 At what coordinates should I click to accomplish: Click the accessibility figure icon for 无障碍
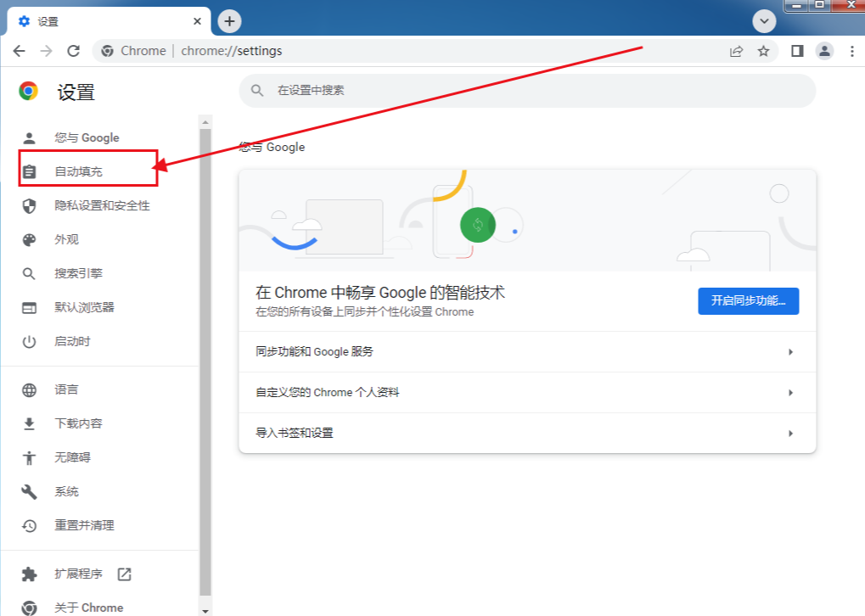click(x=29, y=457)
